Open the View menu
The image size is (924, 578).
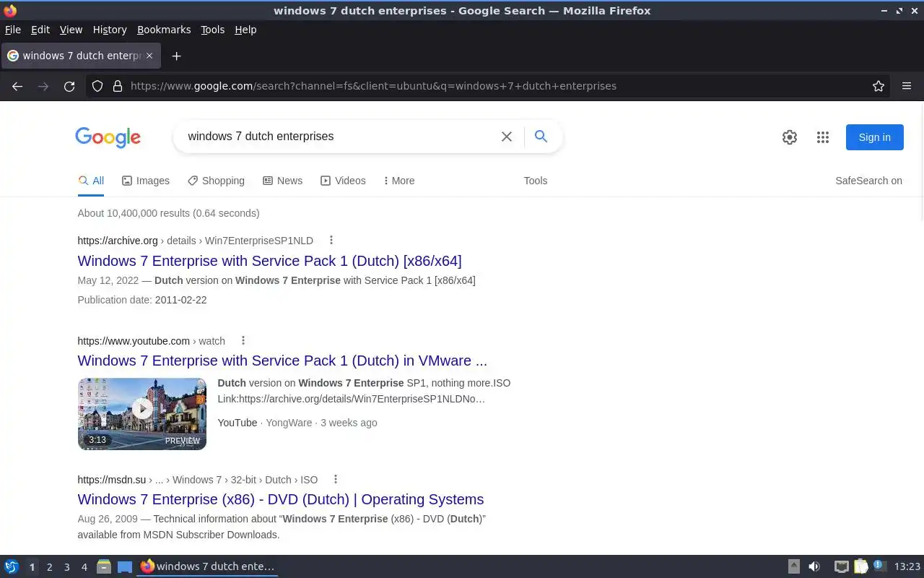[x=71, y=30]
